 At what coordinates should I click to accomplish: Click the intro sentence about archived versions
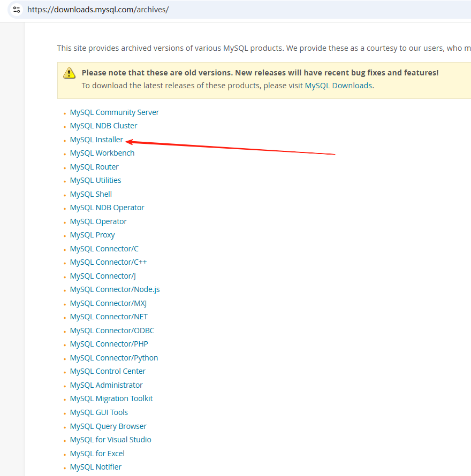(264, 48)
